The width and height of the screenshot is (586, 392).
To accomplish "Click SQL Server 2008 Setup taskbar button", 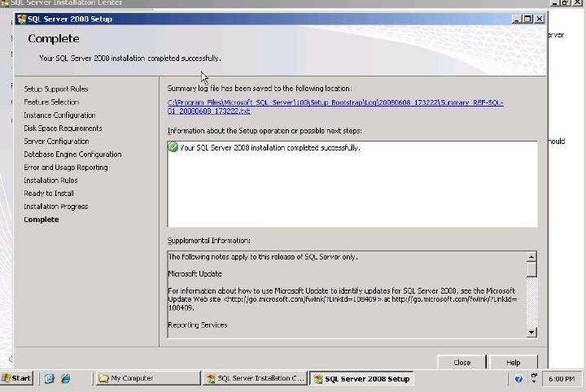I will click(x=362, y=378).
